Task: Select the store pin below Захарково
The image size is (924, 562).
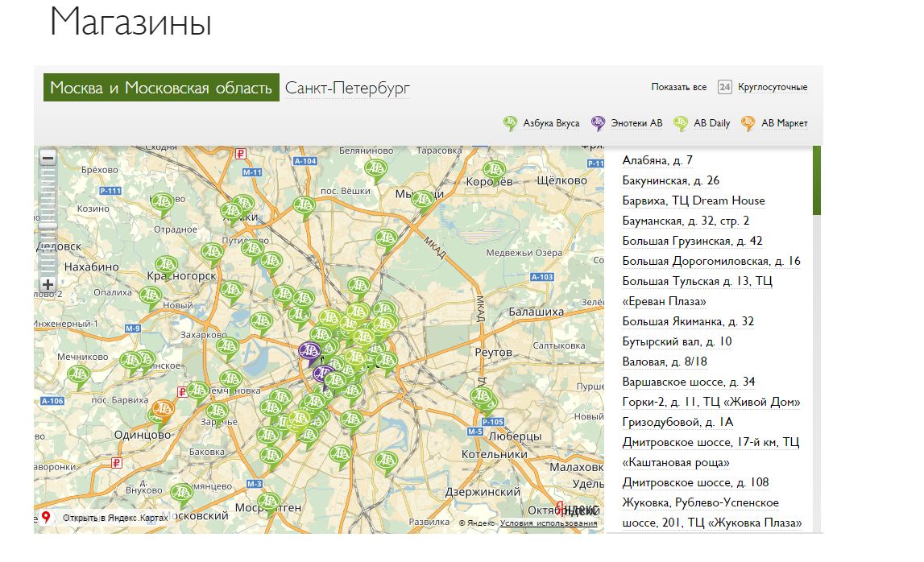Action: (x=227, y=349)
